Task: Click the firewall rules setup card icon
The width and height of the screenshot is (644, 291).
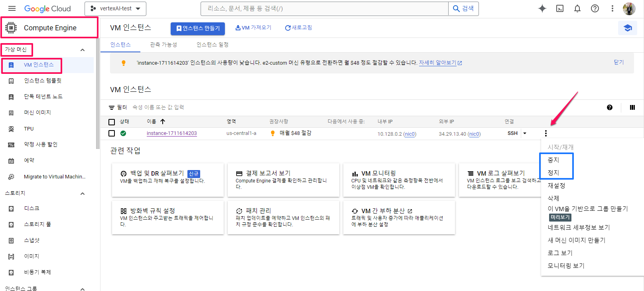Action: click(124, 211)
